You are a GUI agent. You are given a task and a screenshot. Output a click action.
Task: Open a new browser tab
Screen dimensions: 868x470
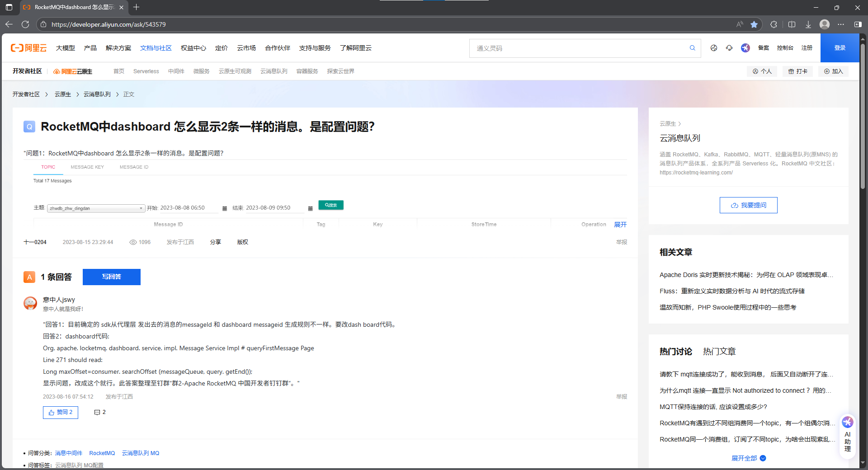[x=137, y=7]
